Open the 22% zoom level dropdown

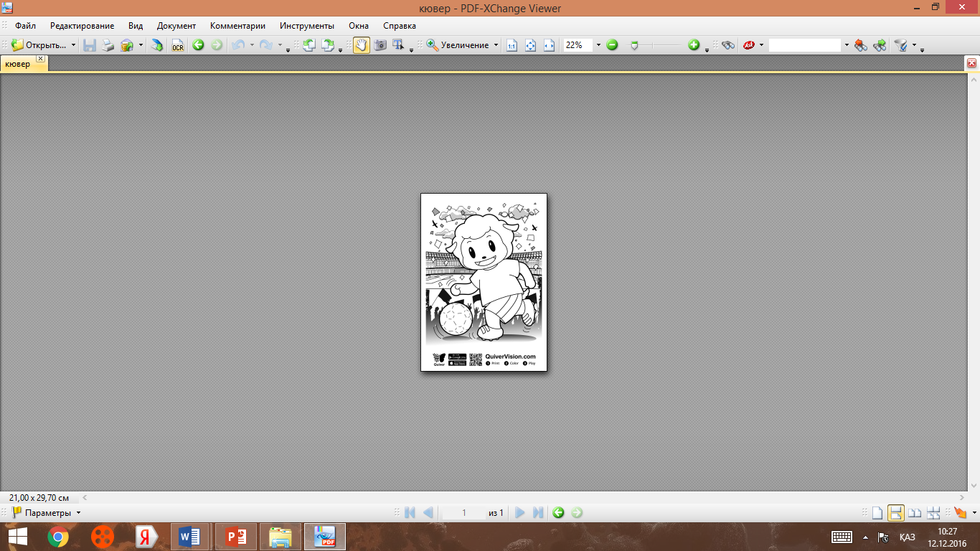[598, 45]
